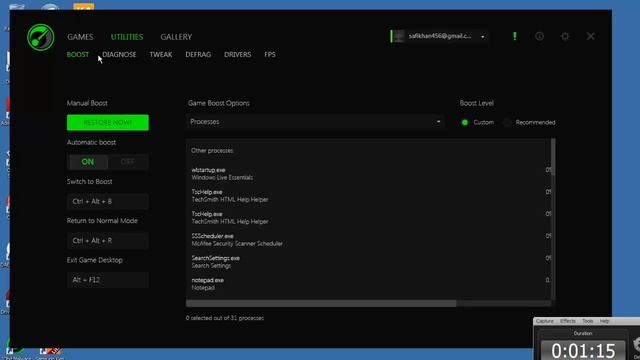Turn automatic boost ON
The width and height of the screenshot is (640, 360).
tap(88, 162)
